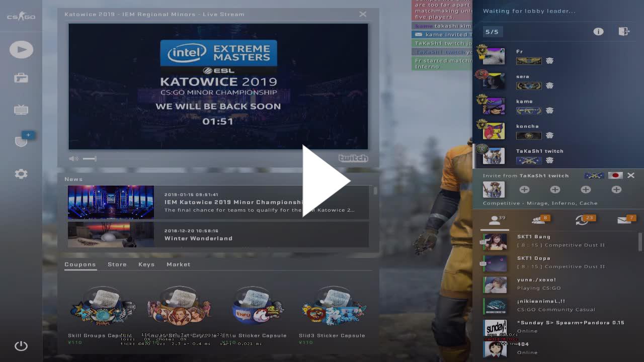
Task: Select friend yuna./xoxo!
Action: point(558,285)
